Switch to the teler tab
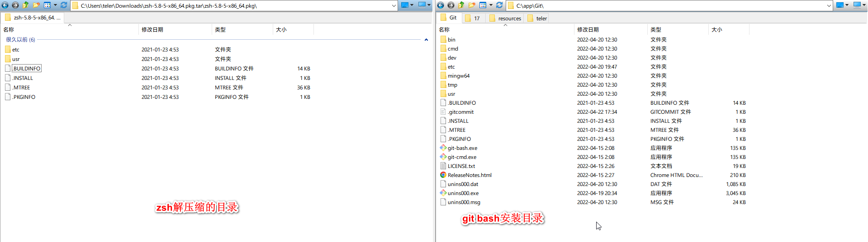The image size is (868, 242). (x=537, y=18)
